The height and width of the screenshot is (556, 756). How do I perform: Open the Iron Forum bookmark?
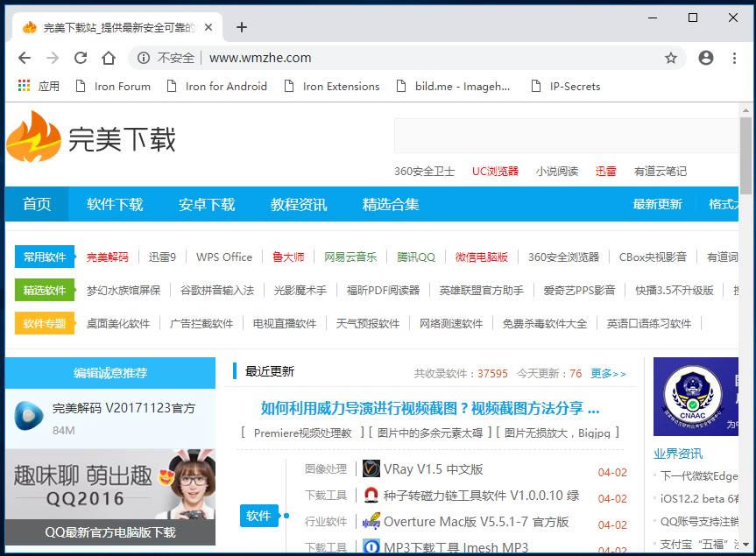click(113, 86)
